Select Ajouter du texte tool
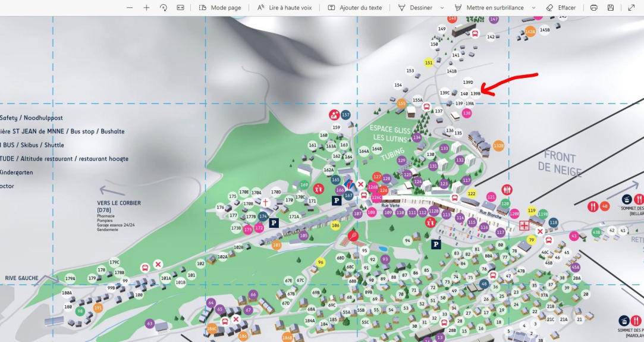644x342 pixels. (x=354, y=8)
